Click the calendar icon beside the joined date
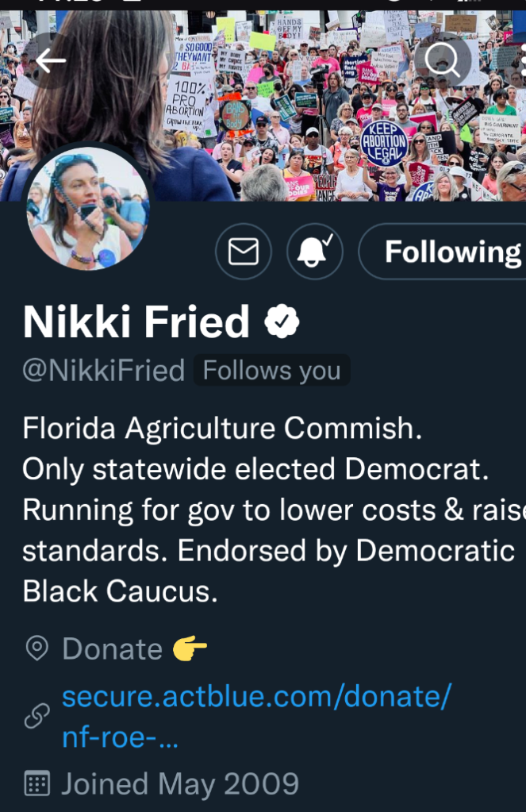The width and height of the screenshot is (526, 812). pos(36,783)
